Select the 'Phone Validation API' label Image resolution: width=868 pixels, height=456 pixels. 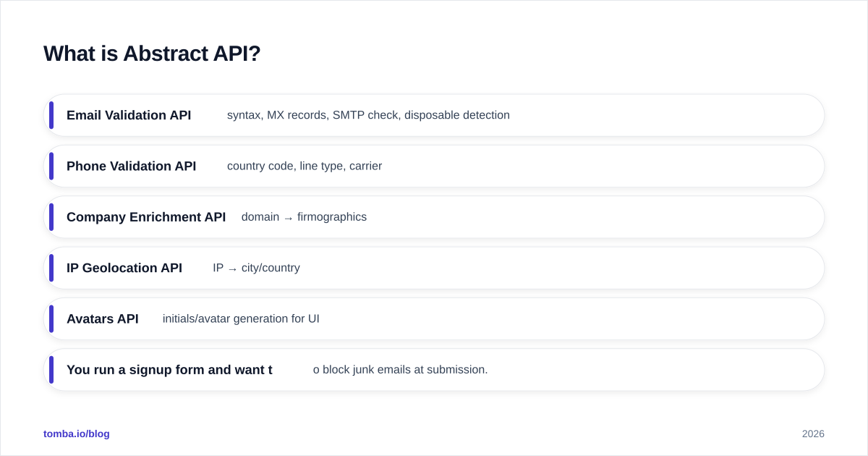click(131, 166)
